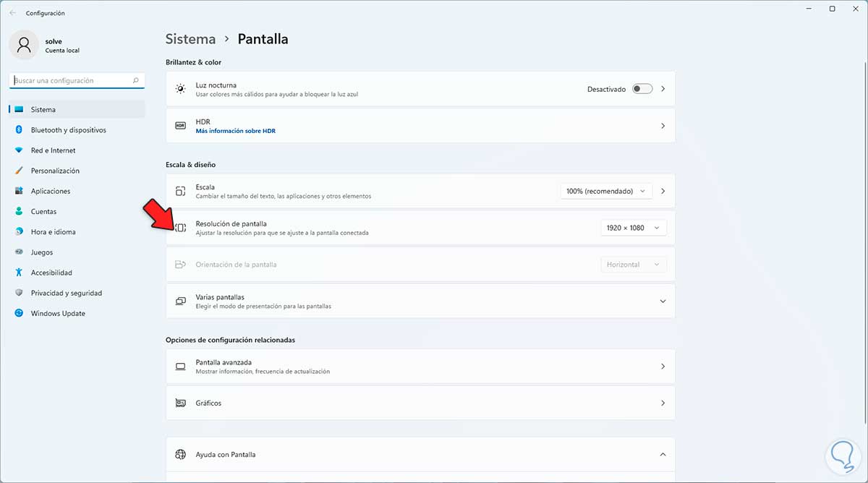Collapse the Ayuda con Pantalla section
The image size is (868, 483).
point(663,455)
